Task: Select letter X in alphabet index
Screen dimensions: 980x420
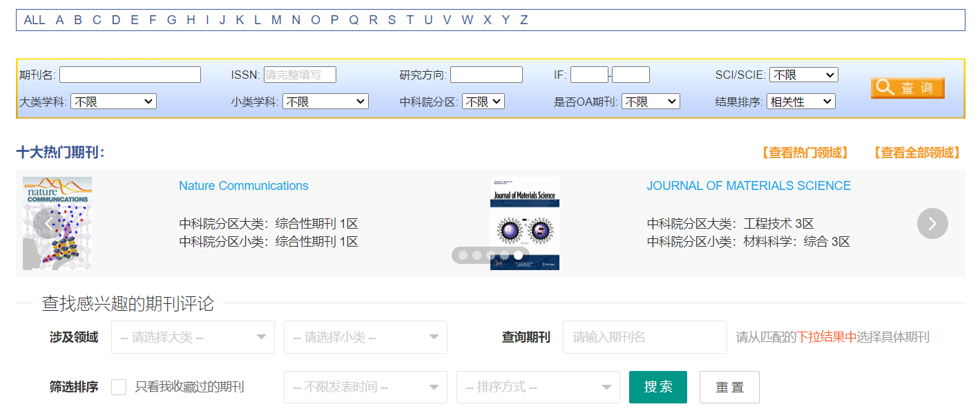Action: click(487, 20)
